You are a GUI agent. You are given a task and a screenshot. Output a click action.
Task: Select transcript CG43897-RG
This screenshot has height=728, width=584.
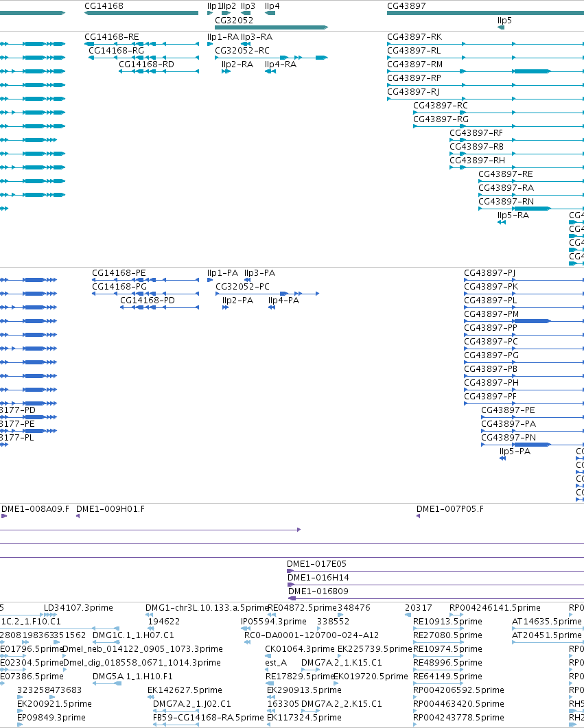point(441,119)
